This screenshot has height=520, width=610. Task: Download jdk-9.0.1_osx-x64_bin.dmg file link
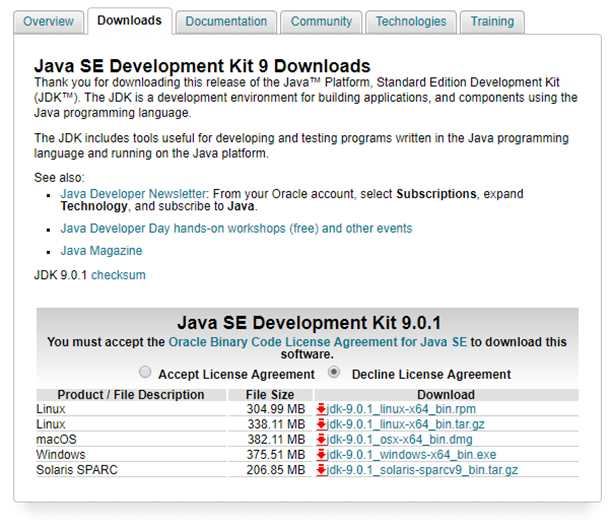(x=400, y=439)
